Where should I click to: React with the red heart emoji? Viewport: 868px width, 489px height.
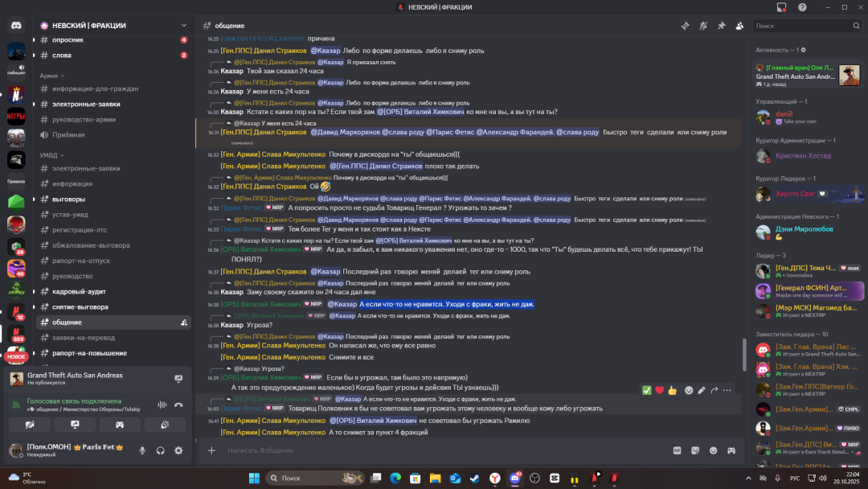pyautogui.click(x=659, y=390)
